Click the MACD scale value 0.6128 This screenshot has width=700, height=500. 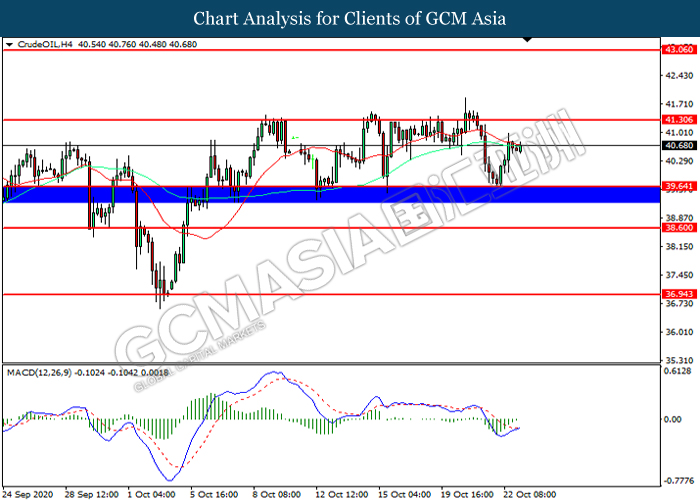pyautogui.click(x=678, y=371)
